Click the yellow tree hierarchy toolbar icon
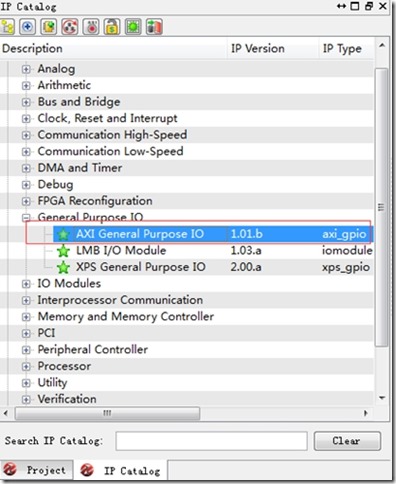This screenshot has height=484, width=396. [x=7, y=27]
